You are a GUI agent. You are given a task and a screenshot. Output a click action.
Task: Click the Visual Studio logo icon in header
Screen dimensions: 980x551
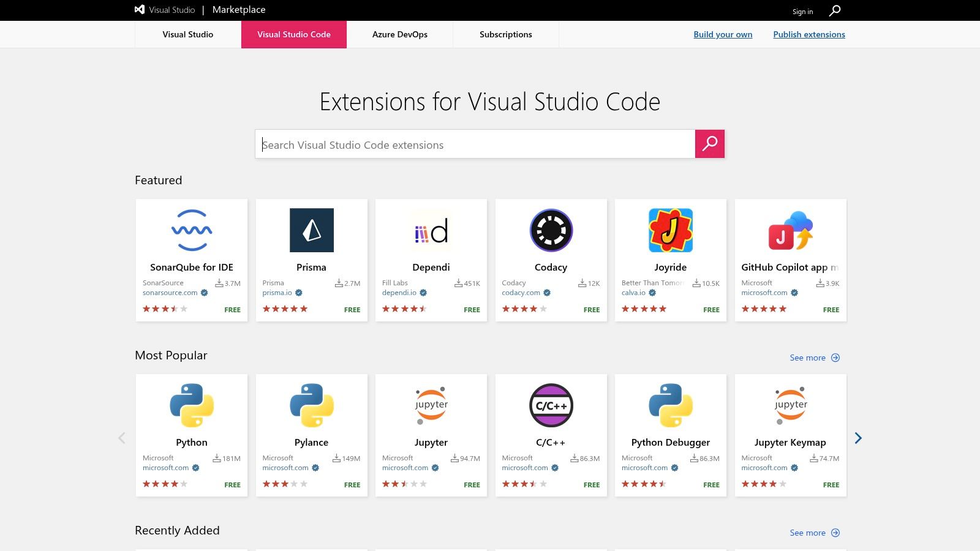click(x=140, y=10)
